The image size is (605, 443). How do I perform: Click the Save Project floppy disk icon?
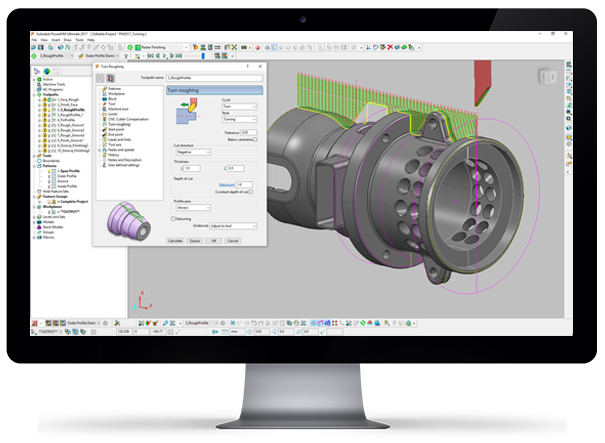tap(41, 47)
